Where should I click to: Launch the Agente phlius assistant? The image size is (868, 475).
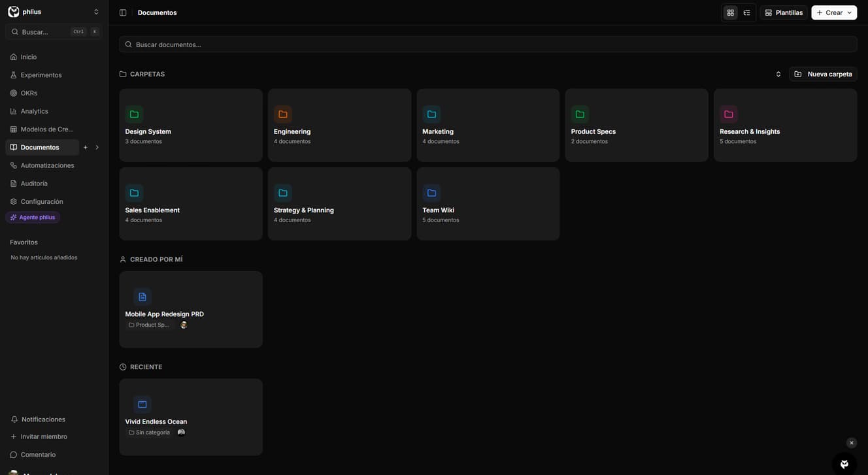point(33,218)
